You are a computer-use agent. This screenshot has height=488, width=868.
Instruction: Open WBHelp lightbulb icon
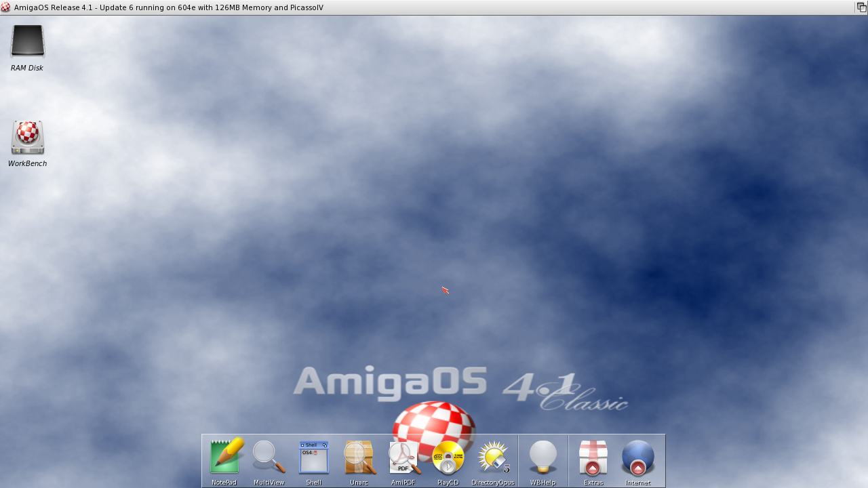tap(543, 457)
